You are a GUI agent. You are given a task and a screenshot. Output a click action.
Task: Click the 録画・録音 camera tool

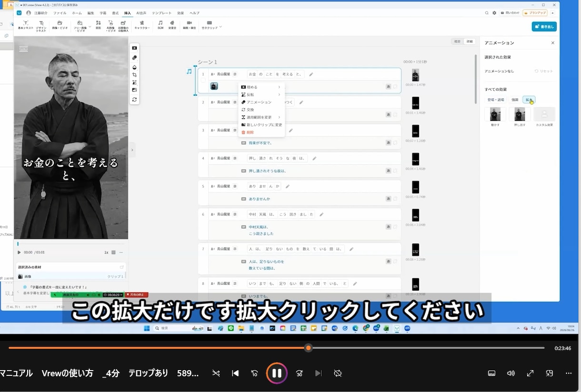(189, 25)
